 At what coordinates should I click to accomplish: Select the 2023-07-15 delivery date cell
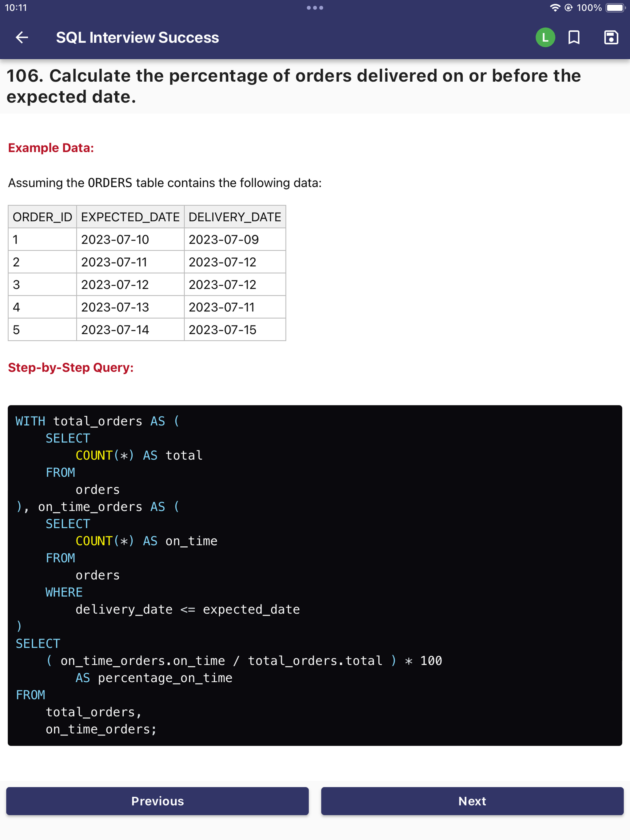pyautogui.click(x=235, y=330)
